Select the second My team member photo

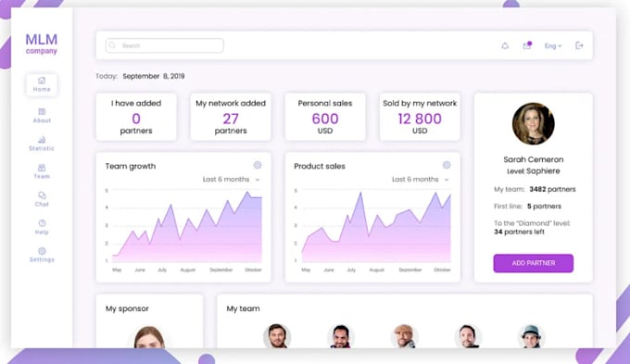tap(341, 336)
